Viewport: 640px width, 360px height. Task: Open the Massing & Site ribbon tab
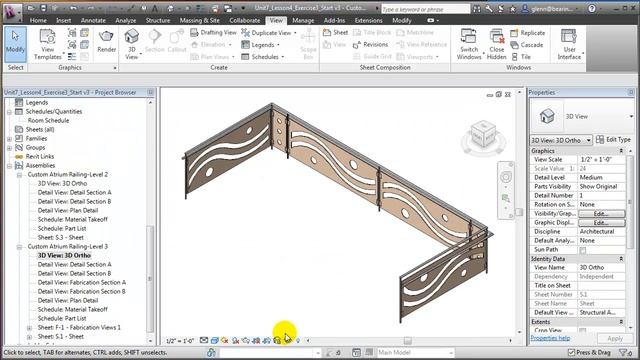[x=200, y=20]
